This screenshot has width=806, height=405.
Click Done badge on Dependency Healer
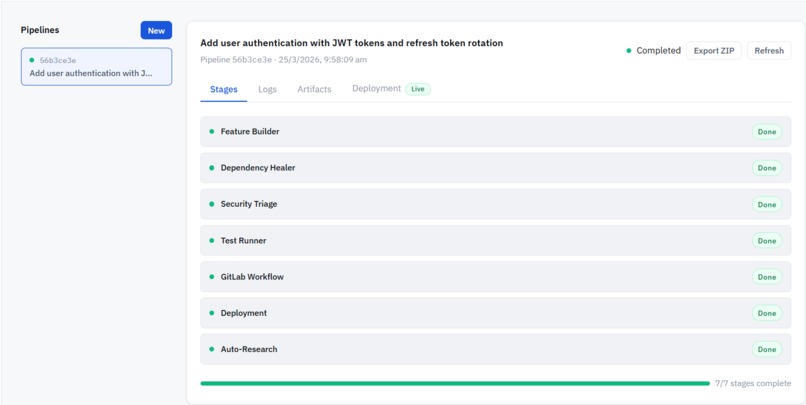click(767, 168)
